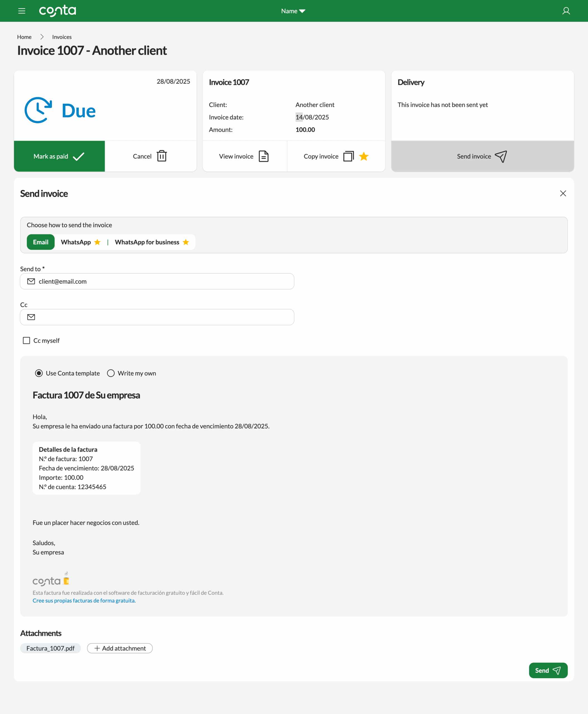Screen dimensions: 588x714
Task: Go to Home breadcrumb
Action: [24, 37]
